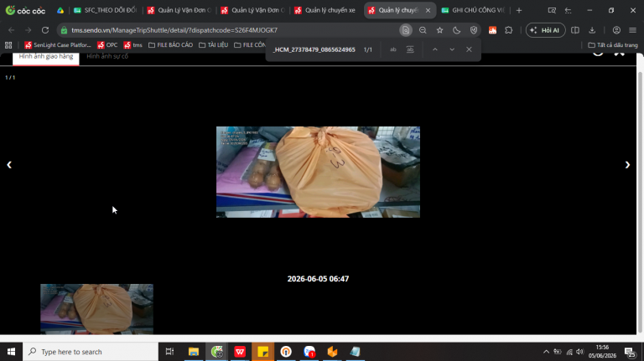Switch to the Hình ảnh giao hàng tab
The height and width of the screenshot is (361, 644).
tap(46, 57)
